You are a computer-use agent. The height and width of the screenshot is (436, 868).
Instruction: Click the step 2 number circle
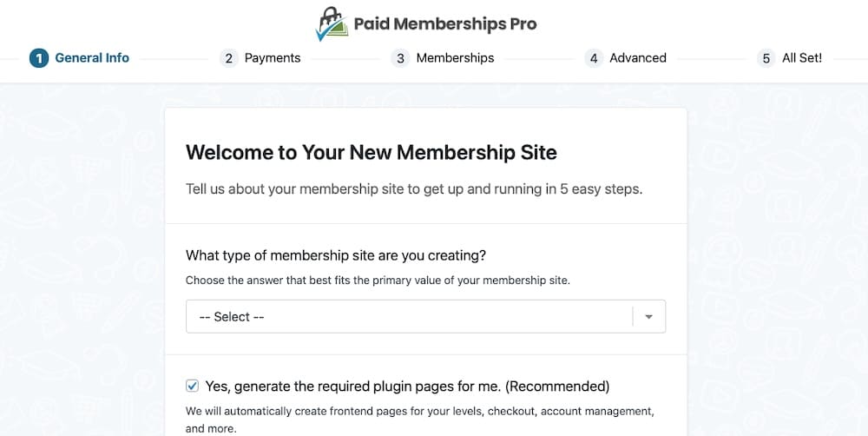[x=229, y=58]
